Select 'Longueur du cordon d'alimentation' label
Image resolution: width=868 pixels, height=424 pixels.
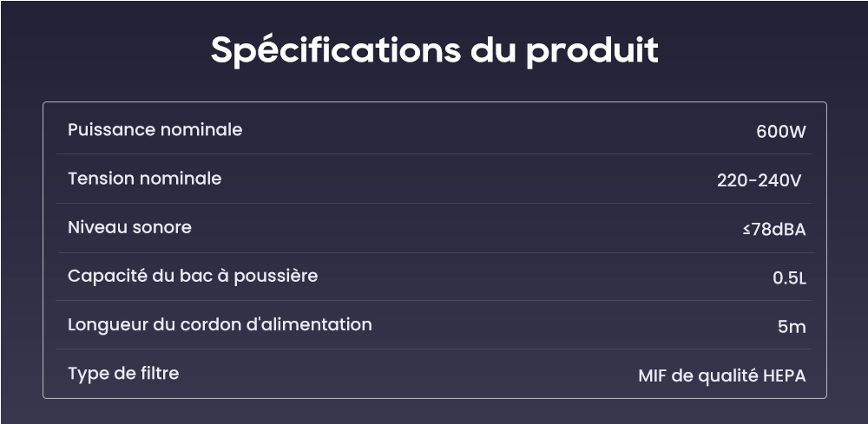[x=220, y=324]
